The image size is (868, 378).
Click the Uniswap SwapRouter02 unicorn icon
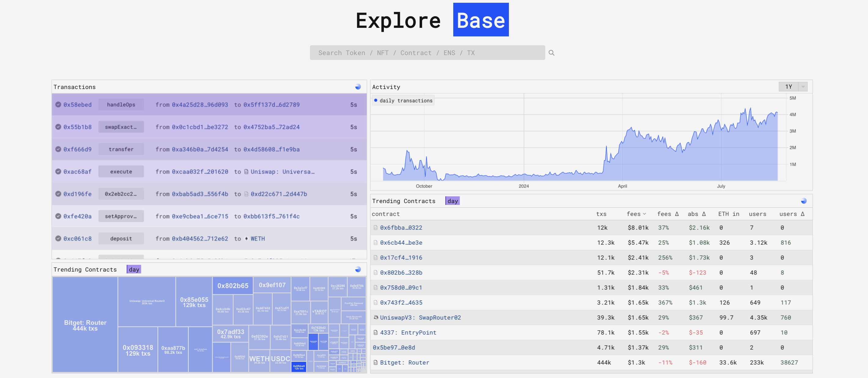click(375, 317)
